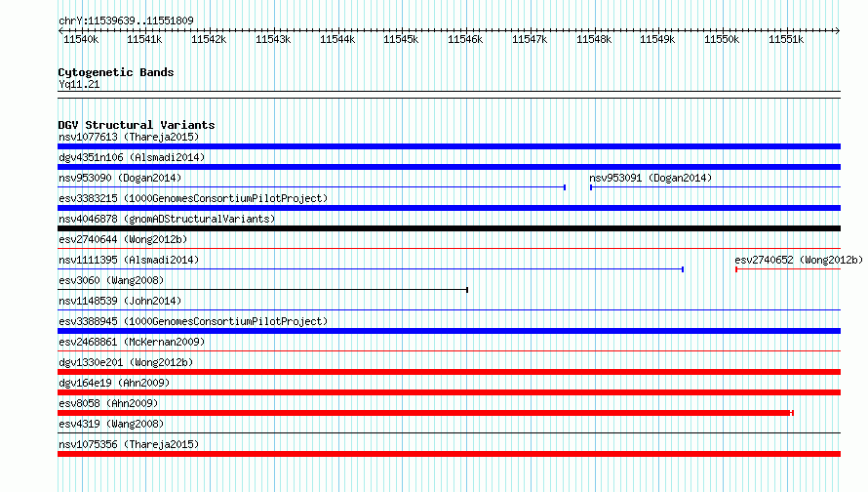This screenshot has height=492, width=868.
Task: Click the 11547k ruler tick label
Action: (x=530, y=39)
